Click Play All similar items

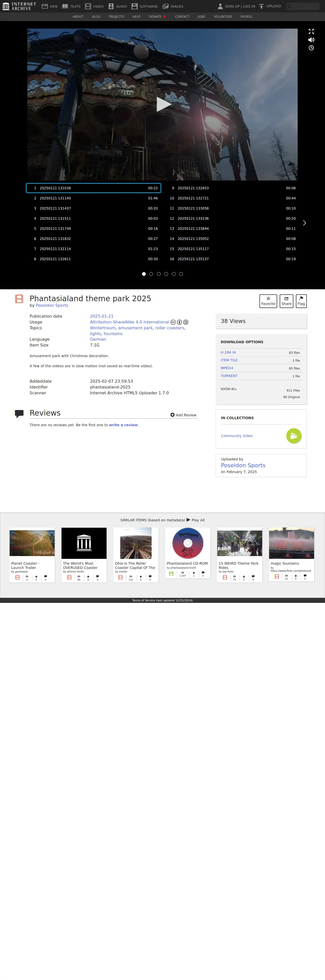point(196,520)
